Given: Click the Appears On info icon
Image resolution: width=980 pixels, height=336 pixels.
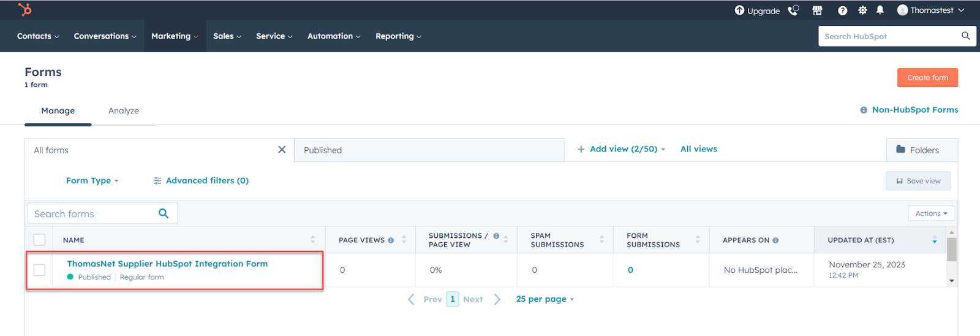Looking at the screenshot, I should (x=775, y=240).
